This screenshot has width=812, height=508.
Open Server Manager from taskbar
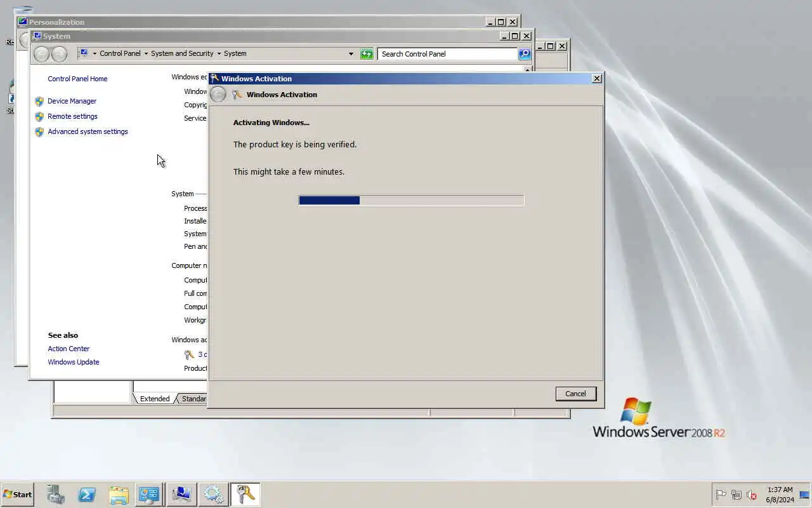[55, 494]
